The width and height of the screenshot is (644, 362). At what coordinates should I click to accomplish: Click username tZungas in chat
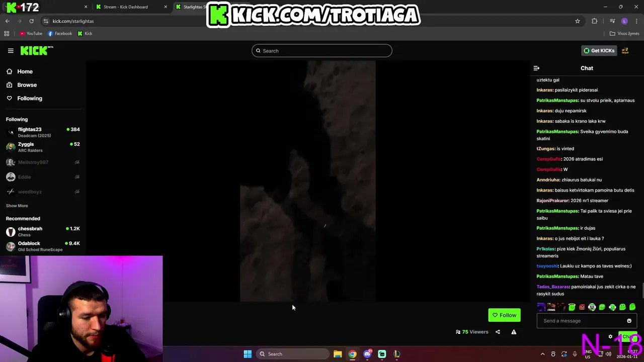coord(546,149)
